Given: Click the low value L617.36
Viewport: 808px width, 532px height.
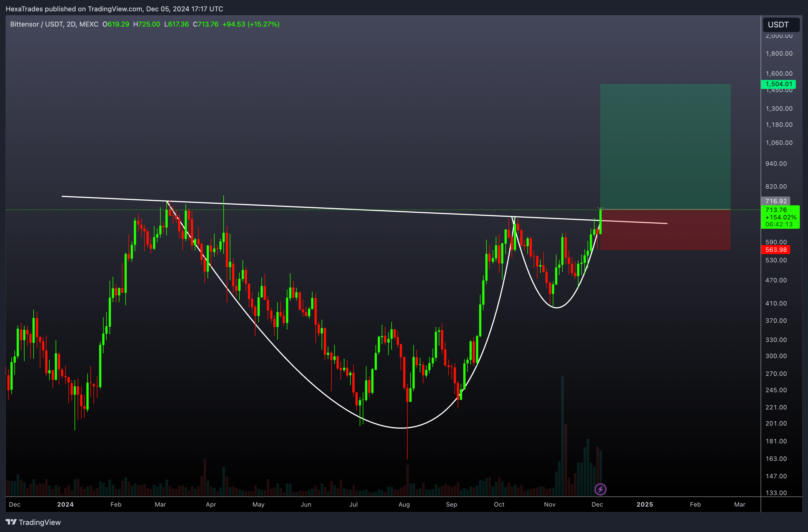Looking at the screenshot, I should (176, 24).
